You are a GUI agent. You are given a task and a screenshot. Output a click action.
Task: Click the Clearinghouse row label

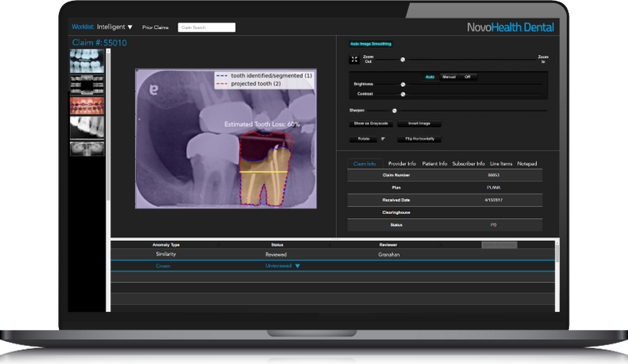tap(396, 213)
